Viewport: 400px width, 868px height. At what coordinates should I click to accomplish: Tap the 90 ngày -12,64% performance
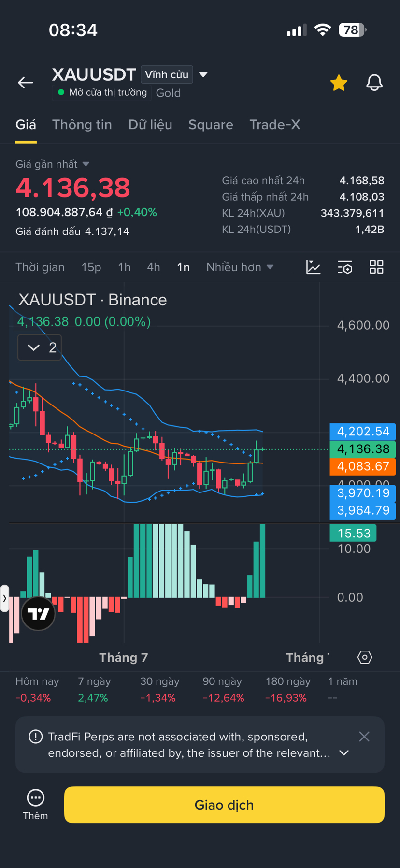tap(223, 690)
